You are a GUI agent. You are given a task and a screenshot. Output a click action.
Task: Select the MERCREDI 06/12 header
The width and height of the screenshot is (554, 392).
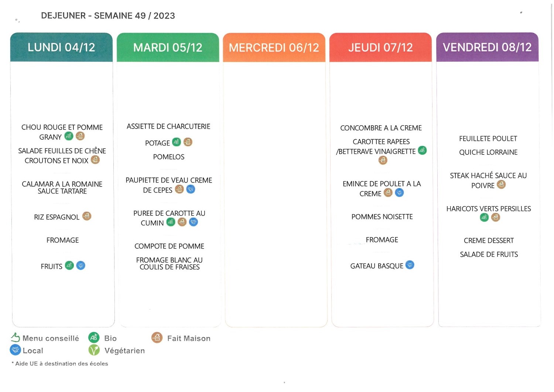tap(274, 47)
